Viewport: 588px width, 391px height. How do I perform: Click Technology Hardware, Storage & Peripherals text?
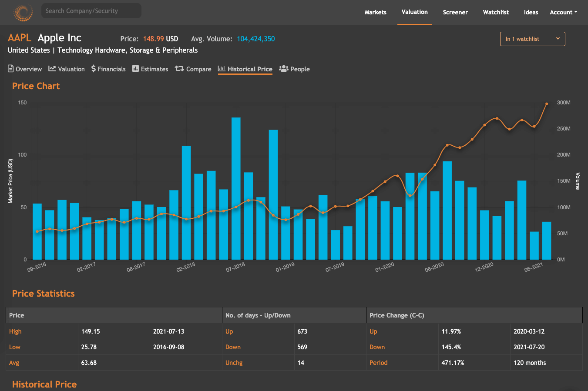click(x=128, y=50)
